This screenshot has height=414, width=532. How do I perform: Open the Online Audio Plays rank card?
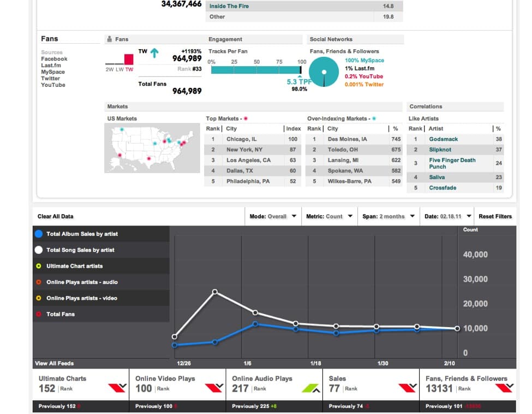pos(274,391)
